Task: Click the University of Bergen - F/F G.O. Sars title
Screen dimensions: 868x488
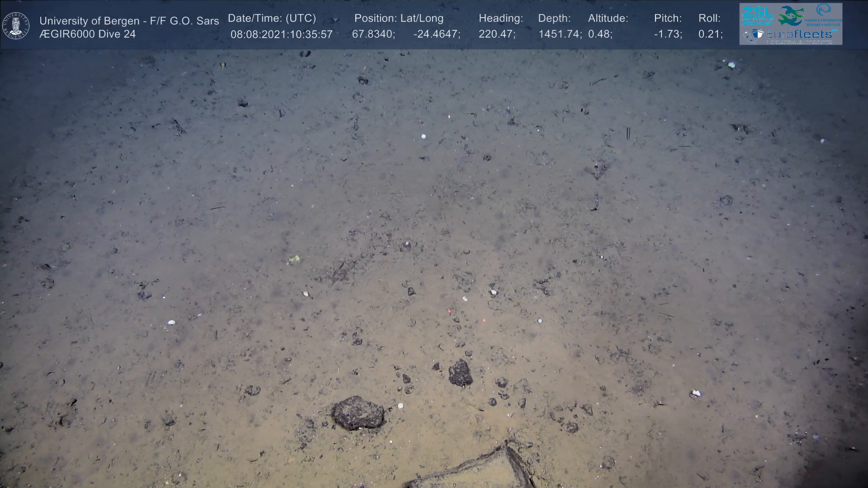Action: click(x=129, y=21)
